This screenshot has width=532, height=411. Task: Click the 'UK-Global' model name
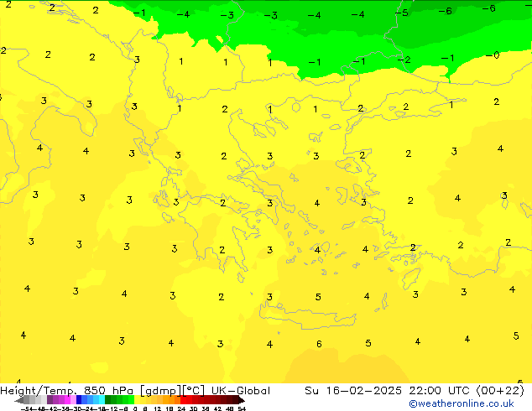coord(241,391)
